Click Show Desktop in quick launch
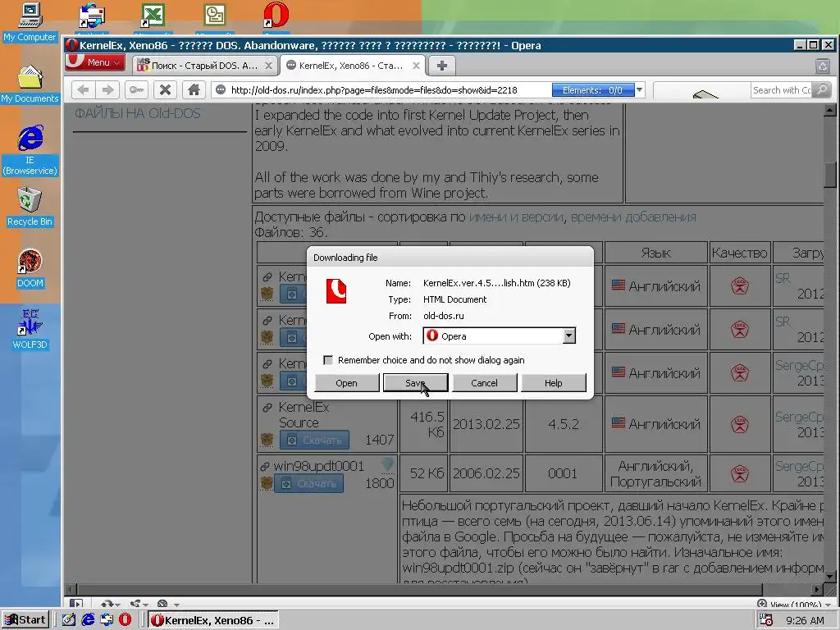This screenshot has height=630, width=840. click(69, 620)
